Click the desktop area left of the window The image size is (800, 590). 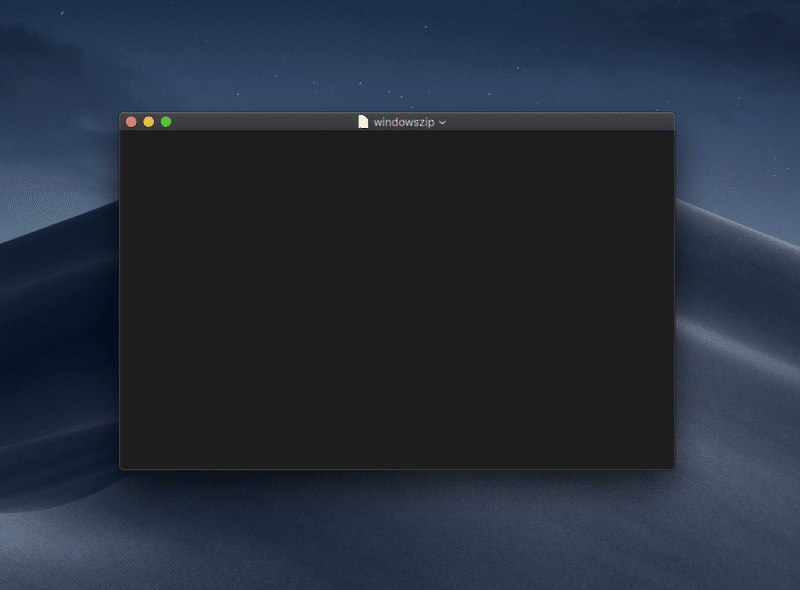coord(60,300)
